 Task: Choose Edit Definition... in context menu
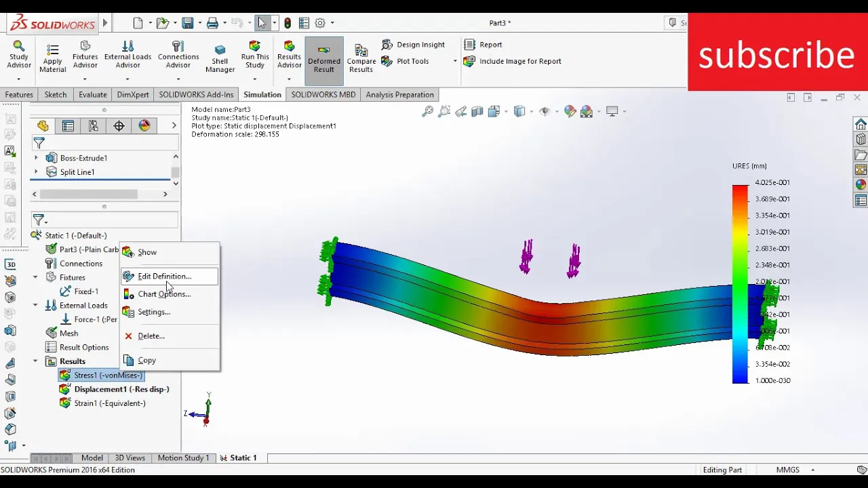coord(170,277)
